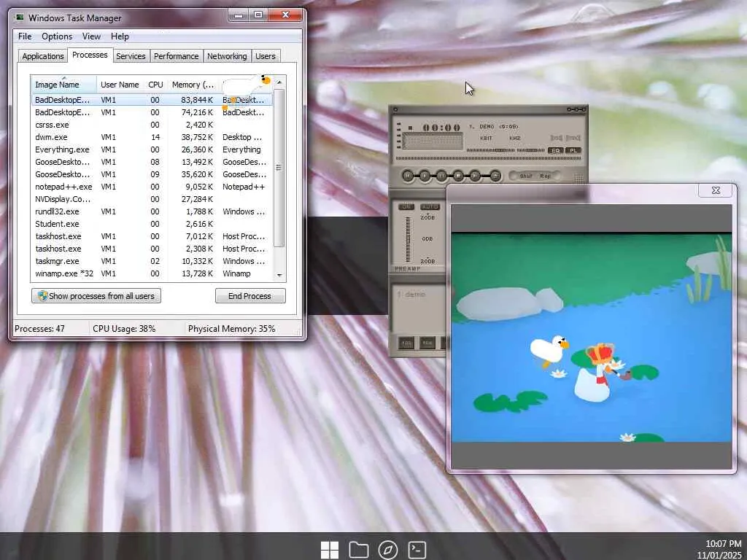Click the process list scrollbar thumb
This screenshot has height=560, width=747.
tap(279, 168)
